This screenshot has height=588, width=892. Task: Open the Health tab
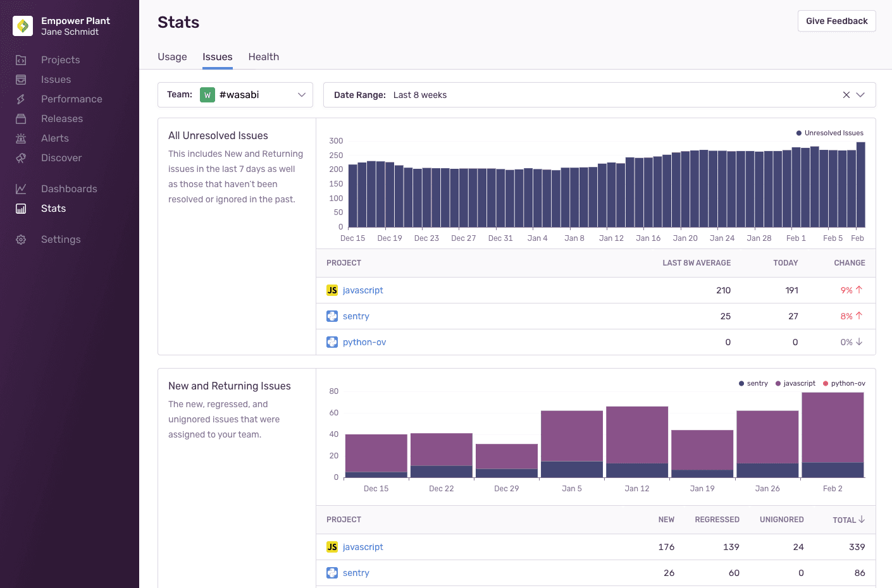click(264, 56)
